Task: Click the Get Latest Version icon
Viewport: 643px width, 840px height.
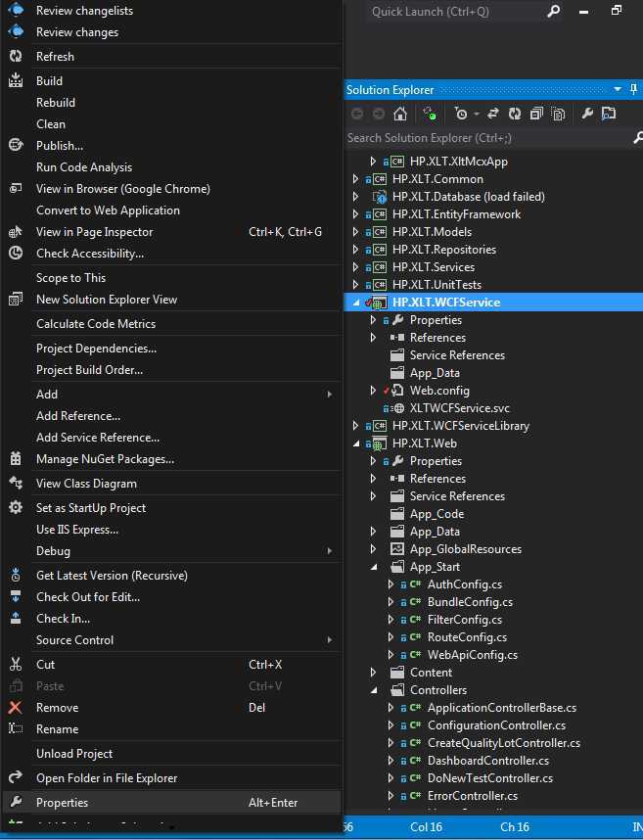Action: coord(16,575)
